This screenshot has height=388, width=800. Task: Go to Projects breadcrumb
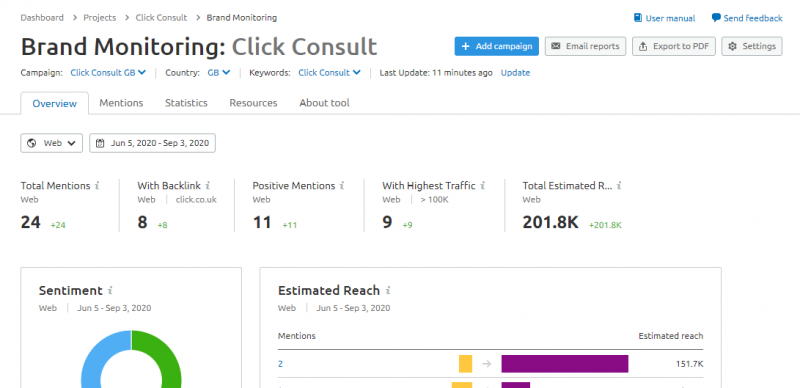99,18
